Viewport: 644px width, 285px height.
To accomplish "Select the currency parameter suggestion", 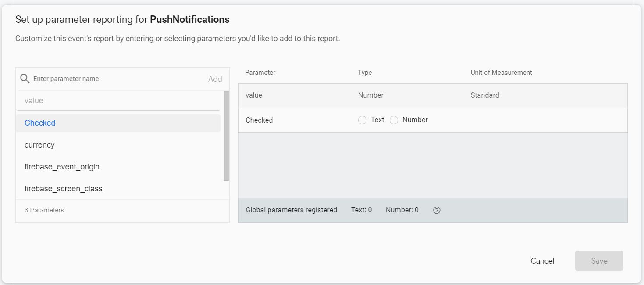I will pyautogui.click(x=39, y=145).
